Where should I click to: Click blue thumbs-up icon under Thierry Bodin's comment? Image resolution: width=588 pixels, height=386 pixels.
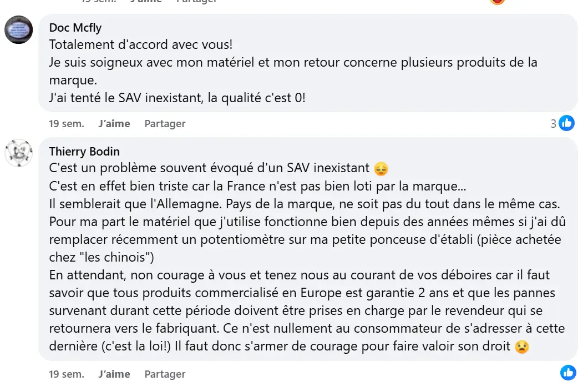click(568, 372)
